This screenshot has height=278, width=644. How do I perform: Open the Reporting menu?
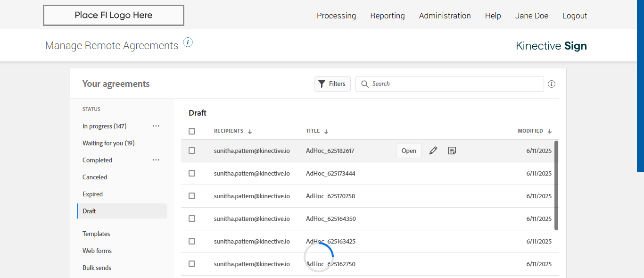387,16
